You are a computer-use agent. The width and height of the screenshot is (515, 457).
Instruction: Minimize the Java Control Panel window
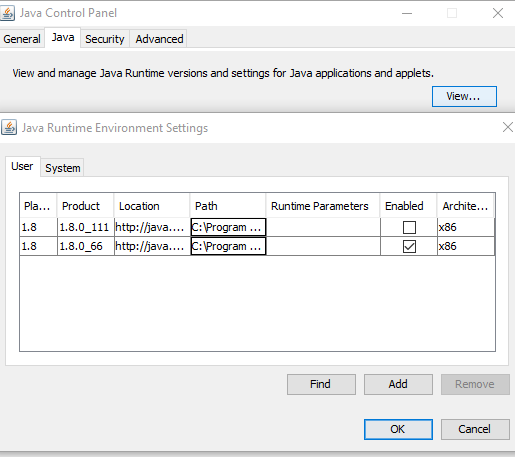pyautogui.click(x=407, y=13)
